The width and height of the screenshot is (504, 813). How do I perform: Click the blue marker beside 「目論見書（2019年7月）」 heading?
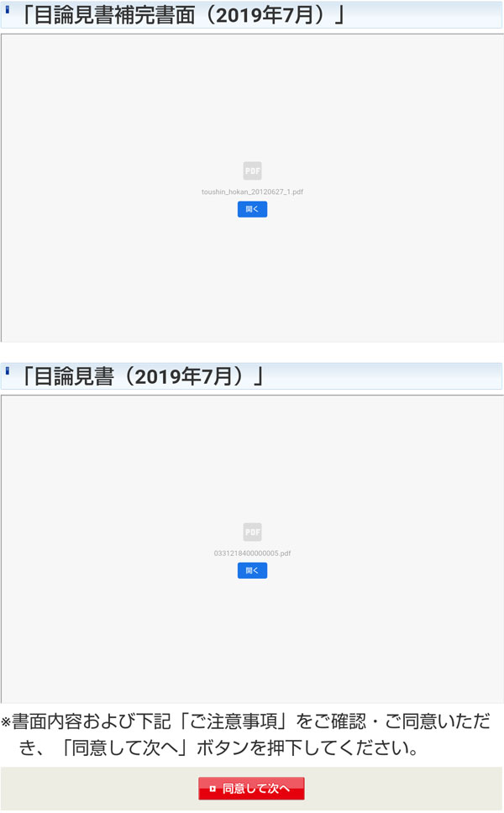click(8, 371)
